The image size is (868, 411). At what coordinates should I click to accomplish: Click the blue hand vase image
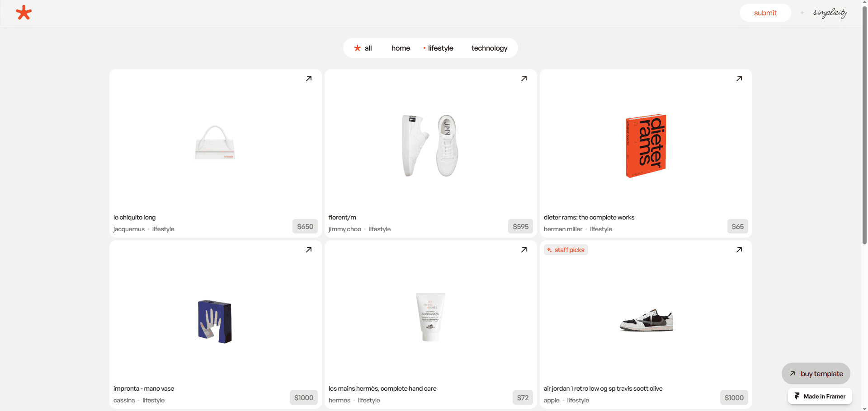(x=215, y=321)
